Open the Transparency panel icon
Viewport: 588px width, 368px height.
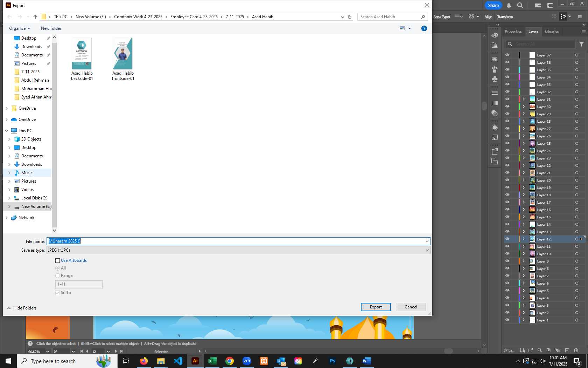[495, 113]
